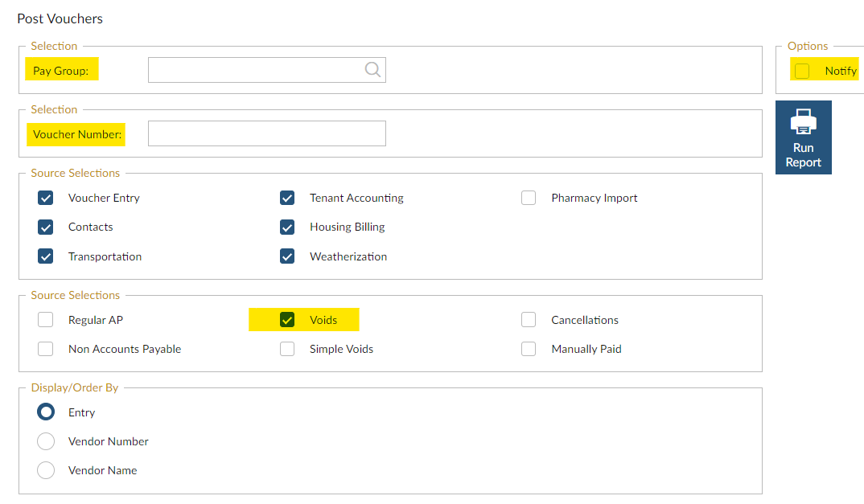Enable the Pharmacy Import checkbox

coord(529,198)
